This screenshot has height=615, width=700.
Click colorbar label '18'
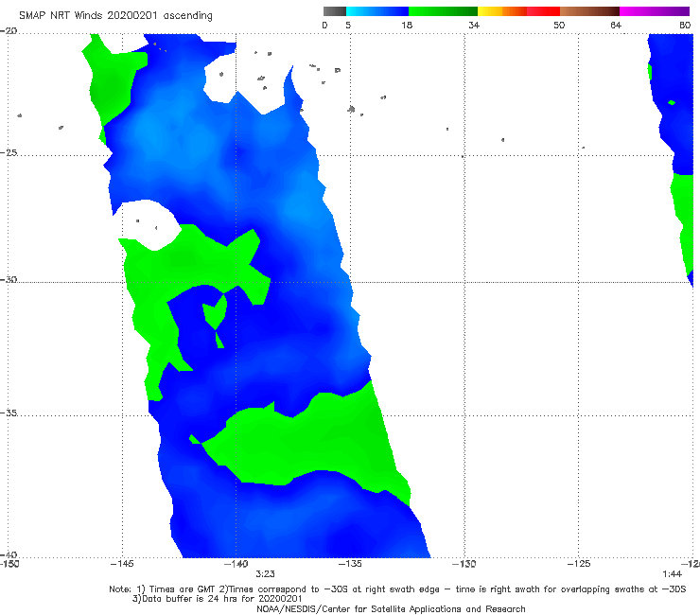tap(407, 25)
